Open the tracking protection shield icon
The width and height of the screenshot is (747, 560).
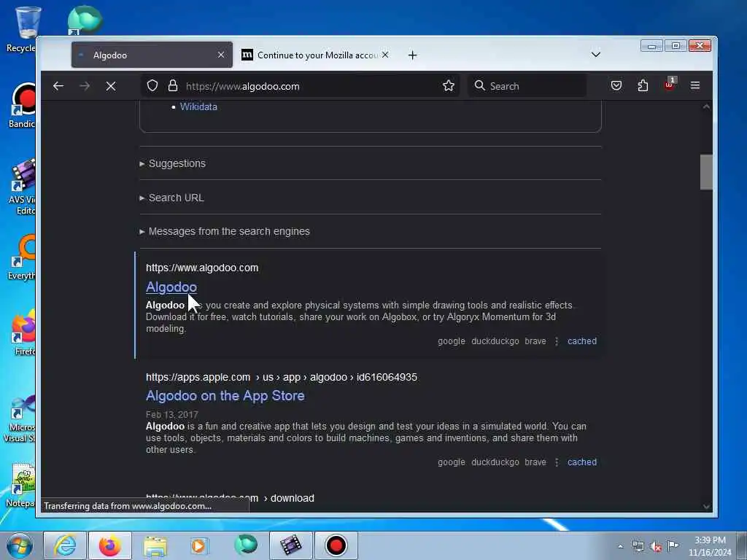point(152,86)
